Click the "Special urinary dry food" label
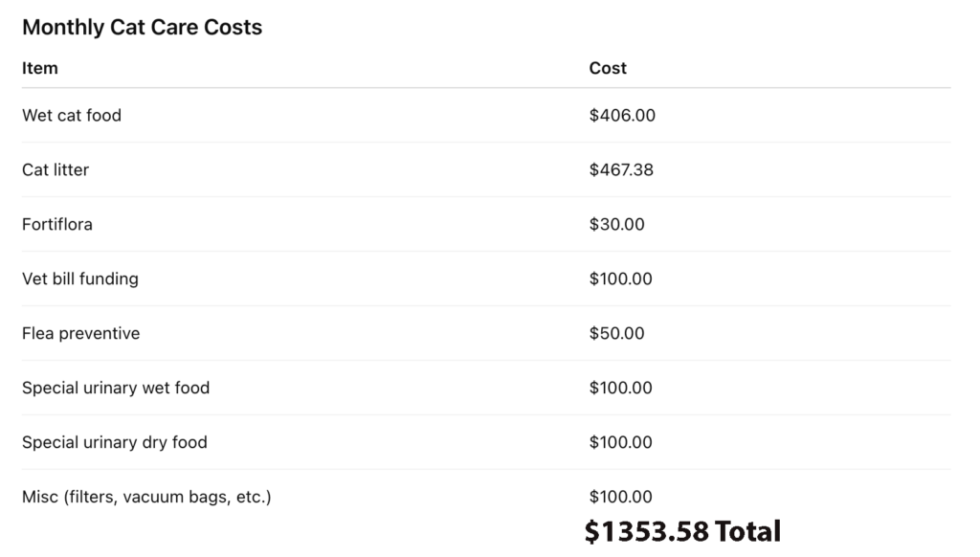 115,442
